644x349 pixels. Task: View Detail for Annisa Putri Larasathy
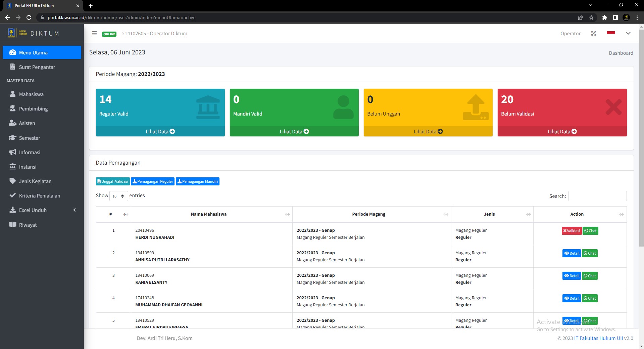(x=572, y=253)
